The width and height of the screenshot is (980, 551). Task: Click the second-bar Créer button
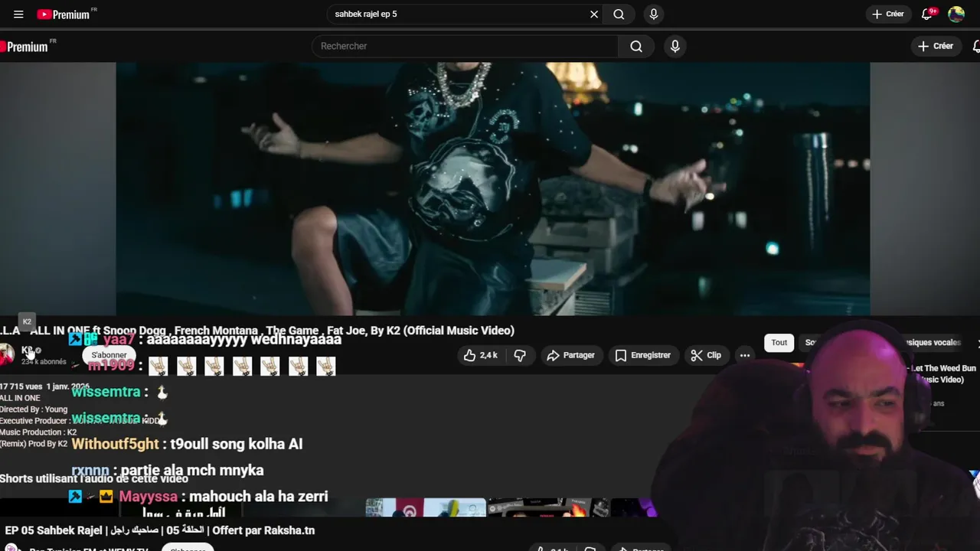click(935, 46)
